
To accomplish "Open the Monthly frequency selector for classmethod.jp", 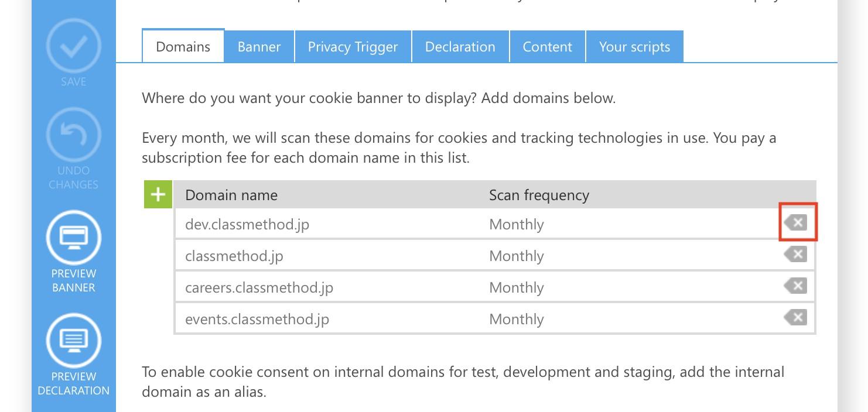I will tap(517, 256).
